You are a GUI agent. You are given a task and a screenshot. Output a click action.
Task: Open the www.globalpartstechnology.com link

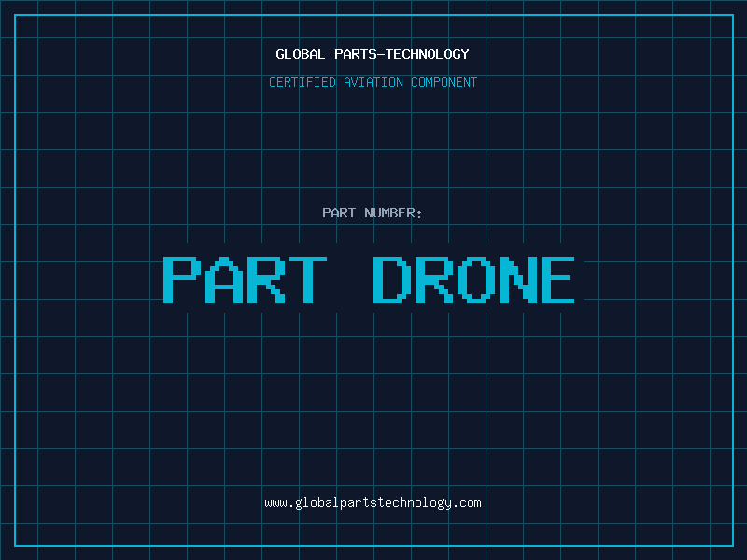(x=373, y=503)
